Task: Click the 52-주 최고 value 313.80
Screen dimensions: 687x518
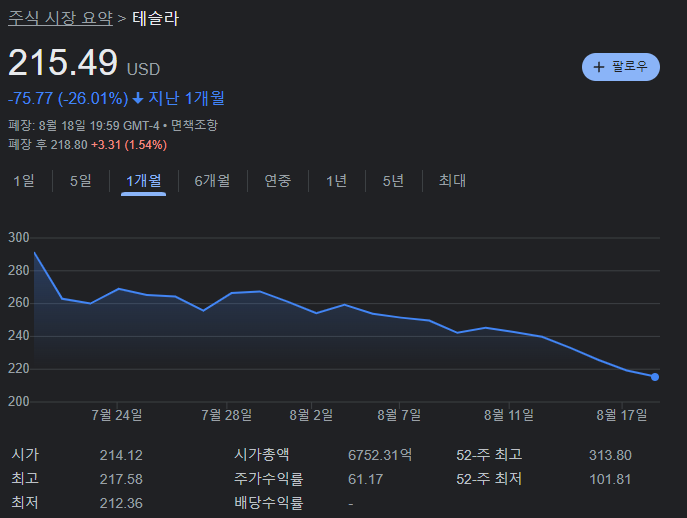Action: [x=610, y=455]
